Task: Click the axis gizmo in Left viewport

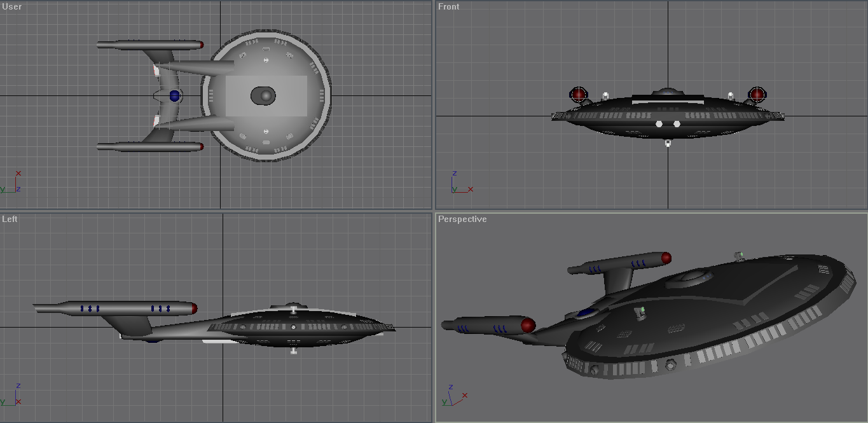Action: (x=11, y=394)
